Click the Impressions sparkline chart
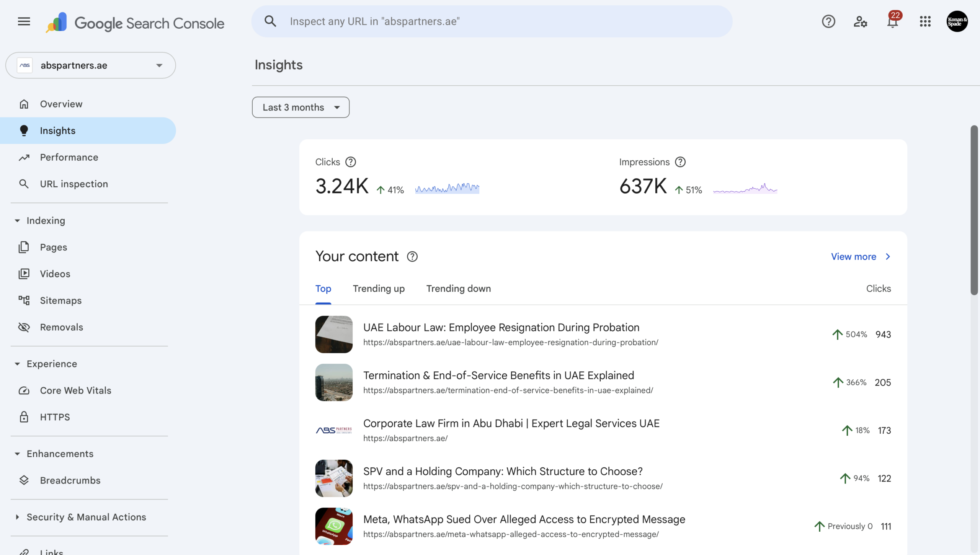This screenshot has width=980, height=555. (x=745, y=188)
